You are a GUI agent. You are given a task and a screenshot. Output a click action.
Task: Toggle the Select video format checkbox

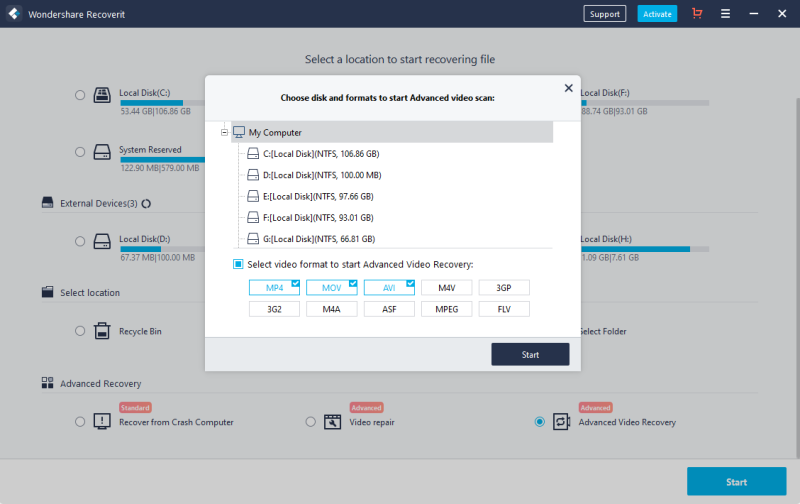point(238,264)
